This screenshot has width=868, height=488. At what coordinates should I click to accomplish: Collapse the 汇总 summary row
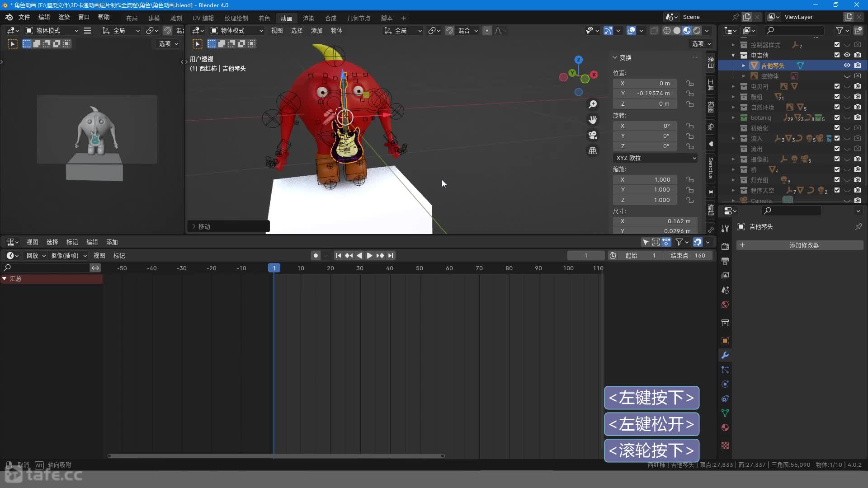(x=5, y=279)
